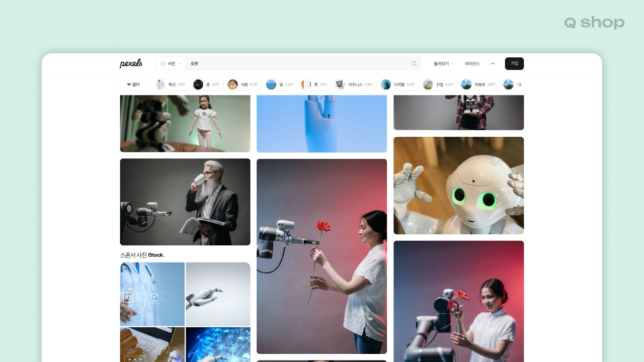644x362 pixels.
Task: Open sponsored laptop keyboard photo
Action: (x=152, y=345)
